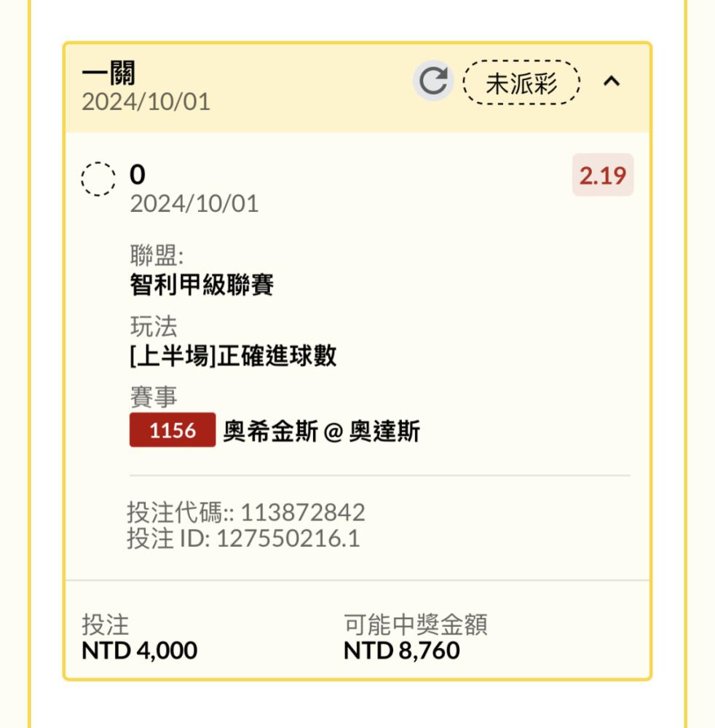Click the 2.19 odds badge
715x728 pixels.
point(603,175)
